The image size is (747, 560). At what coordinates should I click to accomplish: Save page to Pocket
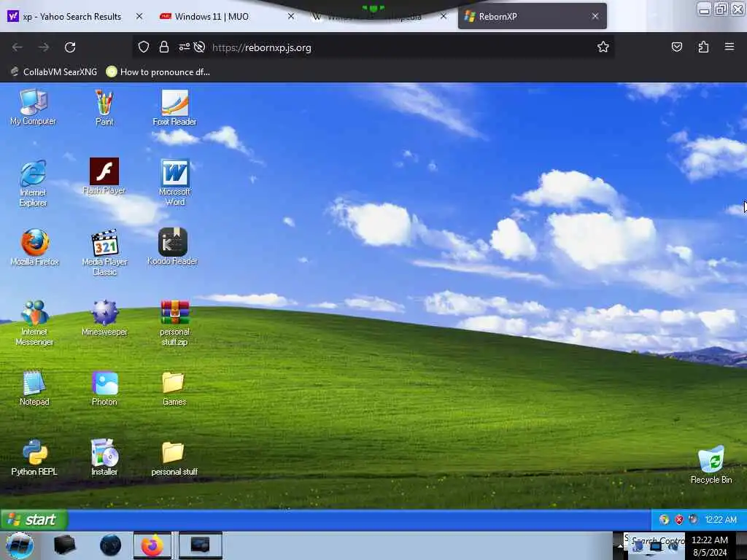676,47
